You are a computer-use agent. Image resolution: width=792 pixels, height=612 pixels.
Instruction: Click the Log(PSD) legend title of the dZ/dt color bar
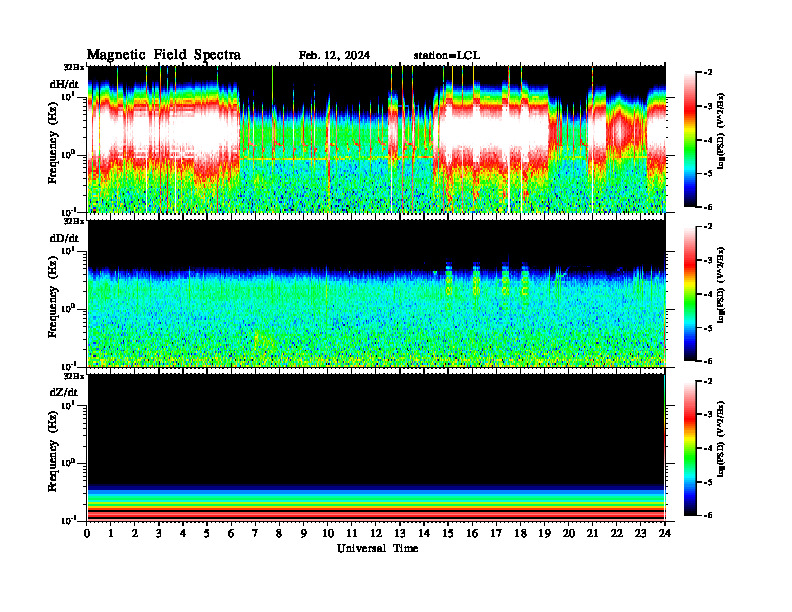721,439
